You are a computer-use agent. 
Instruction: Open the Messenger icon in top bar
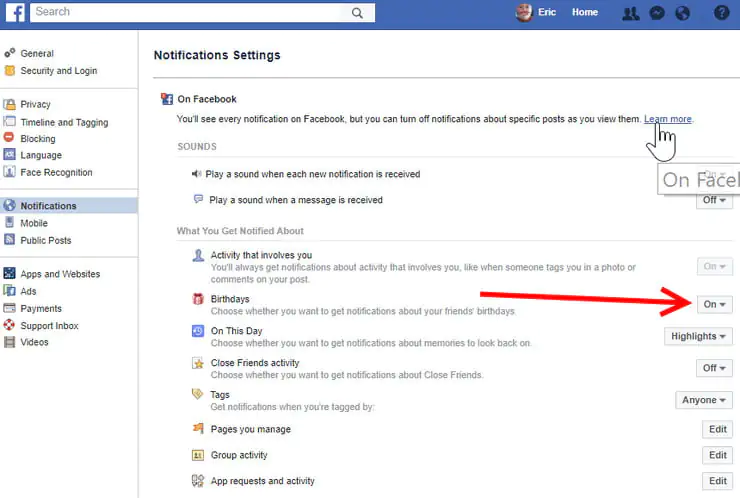coord(657,13)
